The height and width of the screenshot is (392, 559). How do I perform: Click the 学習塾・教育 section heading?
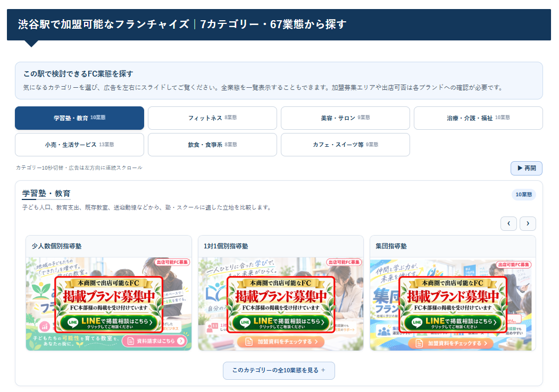click(46, 194)
